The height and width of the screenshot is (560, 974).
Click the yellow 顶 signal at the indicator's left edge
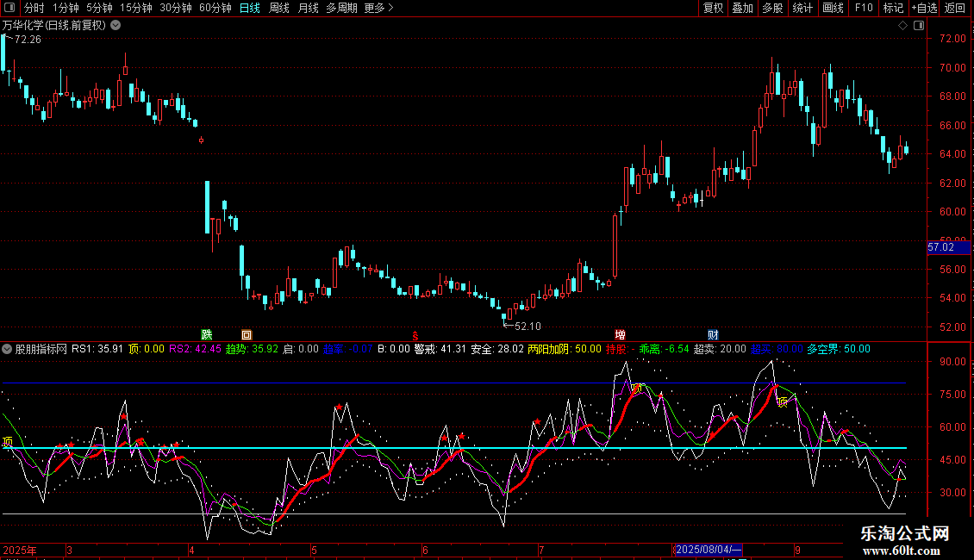click(8, 442)
